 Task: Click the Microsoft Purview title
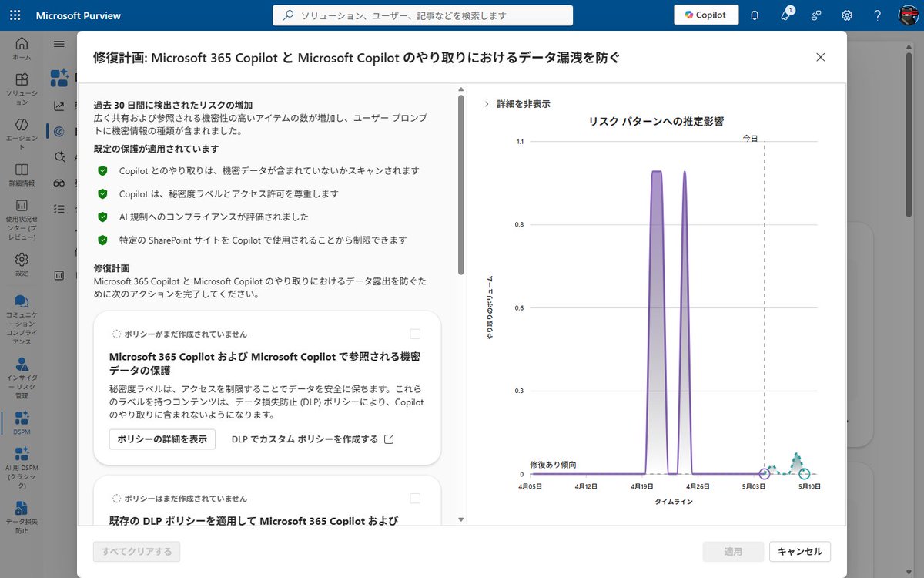click(79, 15)
